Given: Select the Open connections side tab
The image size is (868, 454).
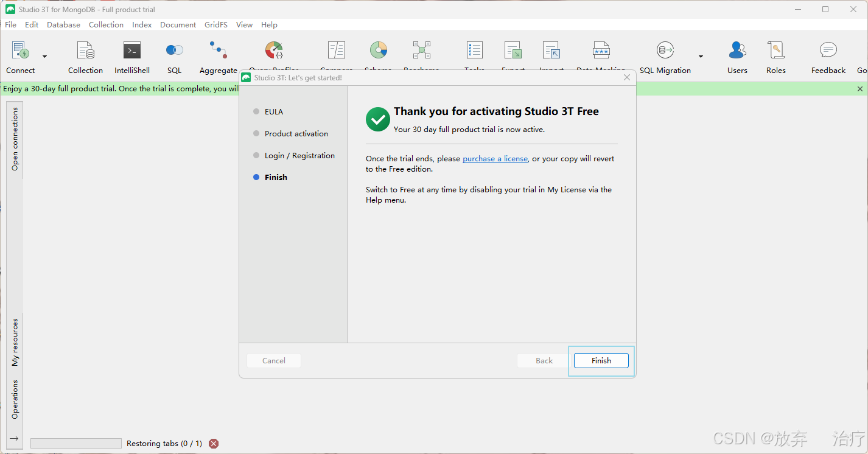Looking at the screenshot, I should (15, 139).
